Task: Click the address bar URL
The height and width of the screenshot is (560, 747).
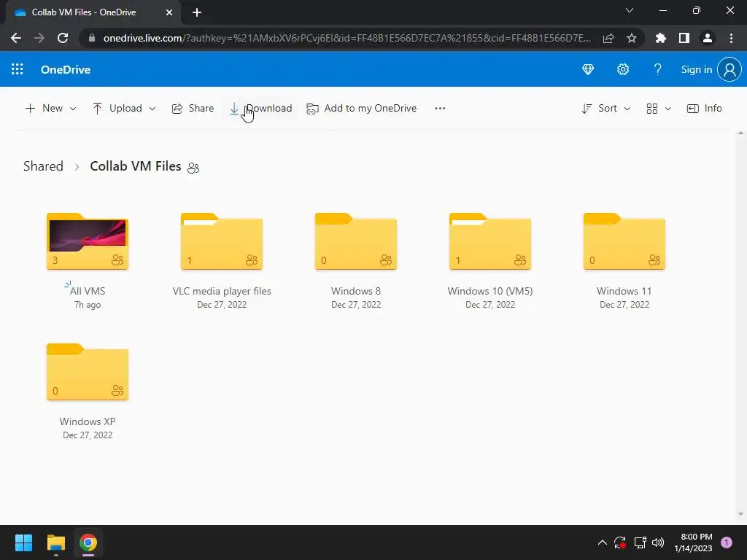Action: pyautogui.click(x=347, y=38)
